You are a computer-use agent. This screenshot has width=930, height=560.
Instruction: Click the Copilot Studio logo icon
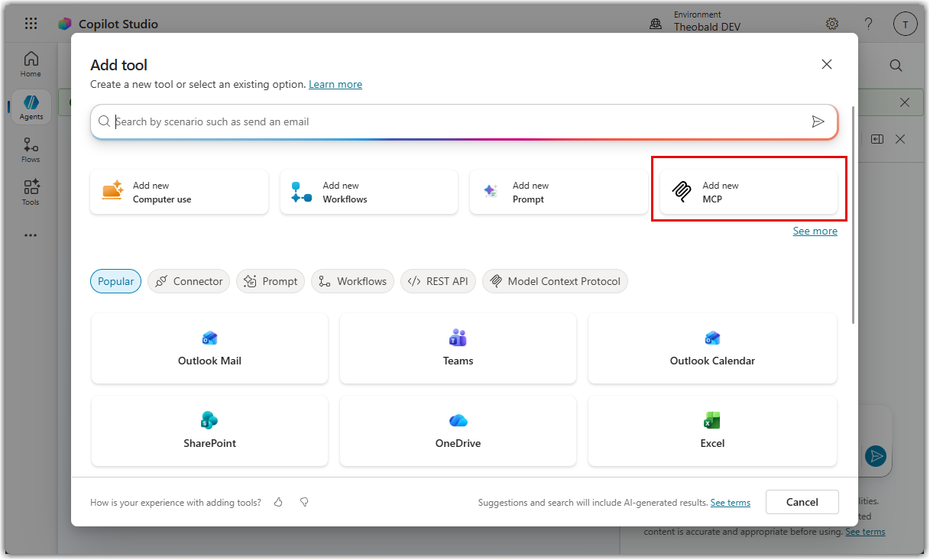65,24
